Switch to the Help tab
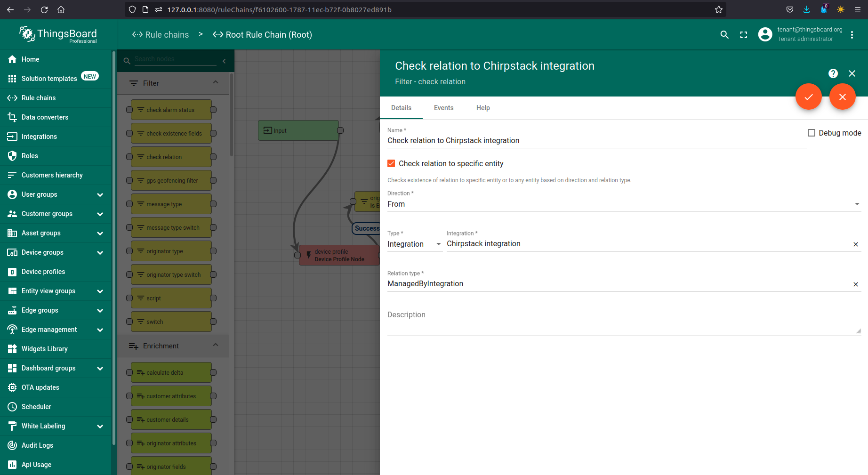Image resolution: width=868 pixels, height=475 pixels. [x=483, y=108]
